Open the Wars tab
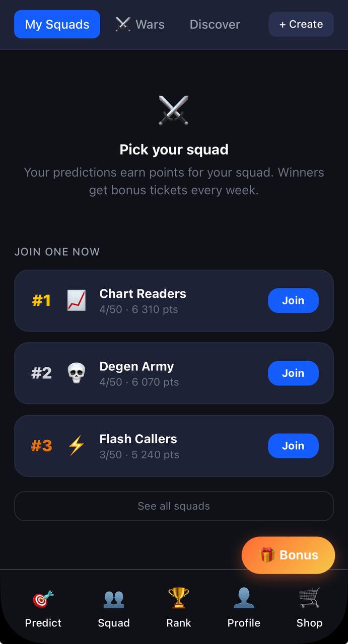348x644 pixels. coord(140,24)
